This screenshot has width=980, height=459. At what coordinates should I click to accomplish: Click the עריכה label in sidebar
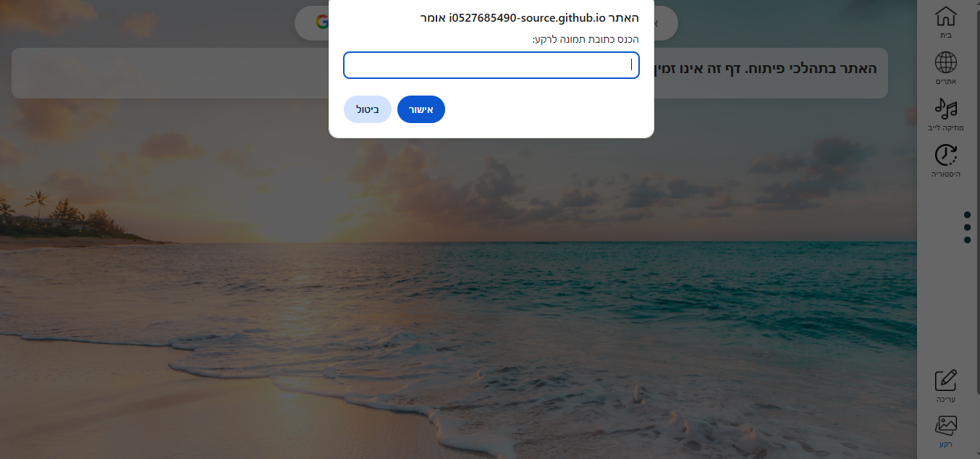tap(946, 399)
